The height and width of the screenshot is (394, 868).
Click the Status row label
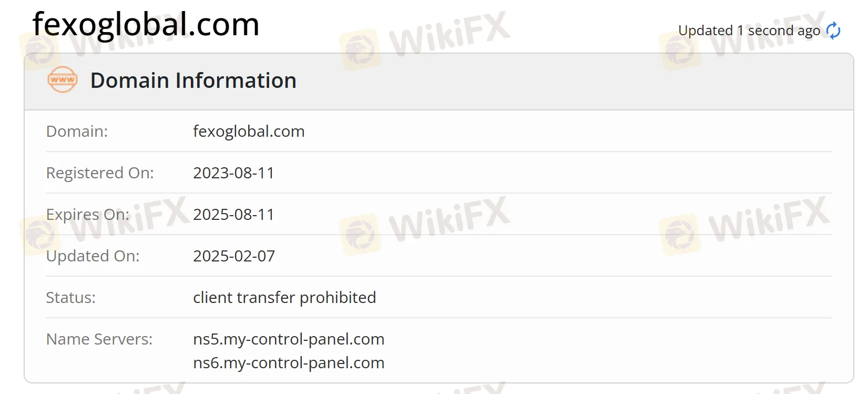70,297
